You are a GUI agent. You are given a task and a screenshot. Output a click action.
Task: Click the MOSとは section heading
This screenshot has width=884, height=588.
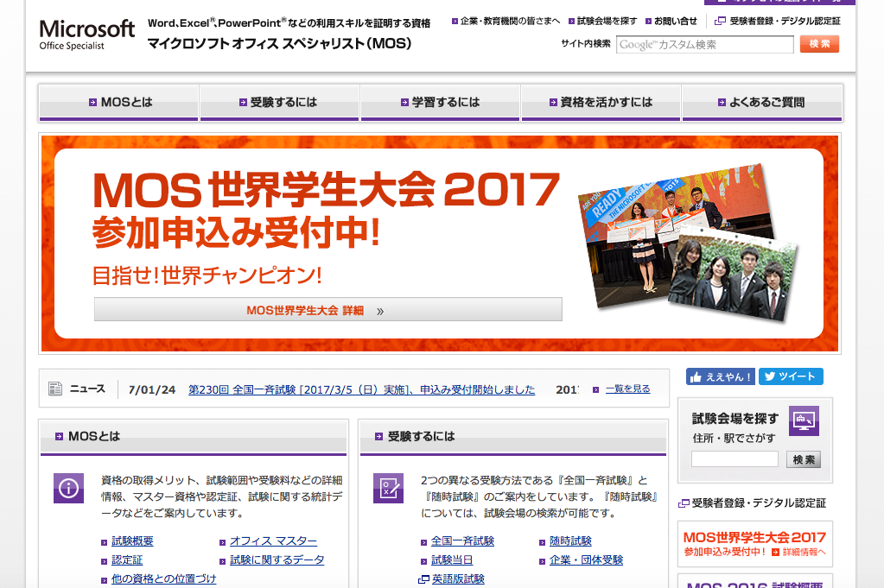[x=94, y=437]
